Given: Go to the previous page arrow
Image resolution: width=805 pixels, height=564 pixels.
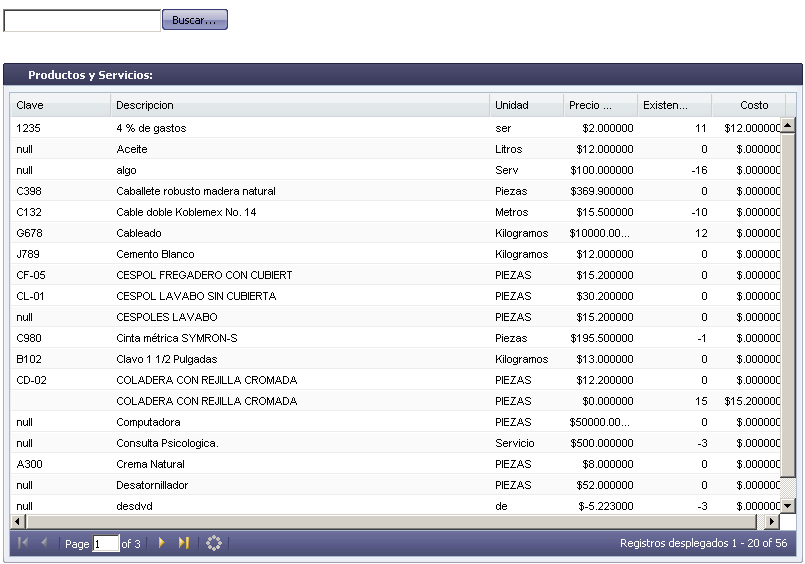Looking at the screenshot, I should click(44, 543).
